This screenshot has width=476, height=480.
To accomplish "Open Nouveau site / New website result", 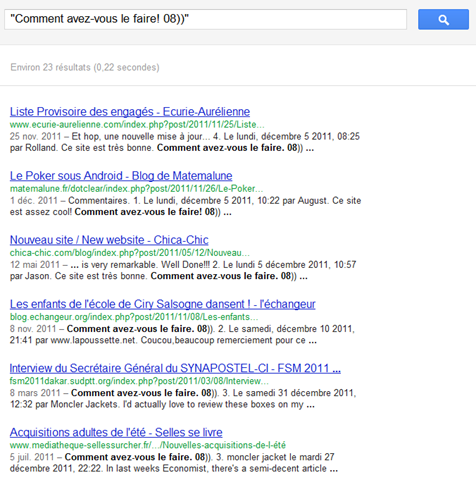I will pos(109,240).
